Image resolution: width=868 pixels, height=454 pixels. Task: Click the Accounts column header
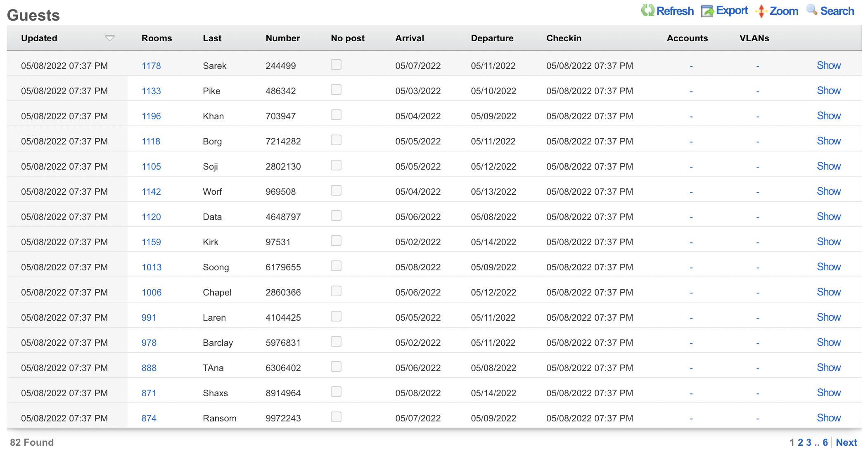tap(687, 38)
